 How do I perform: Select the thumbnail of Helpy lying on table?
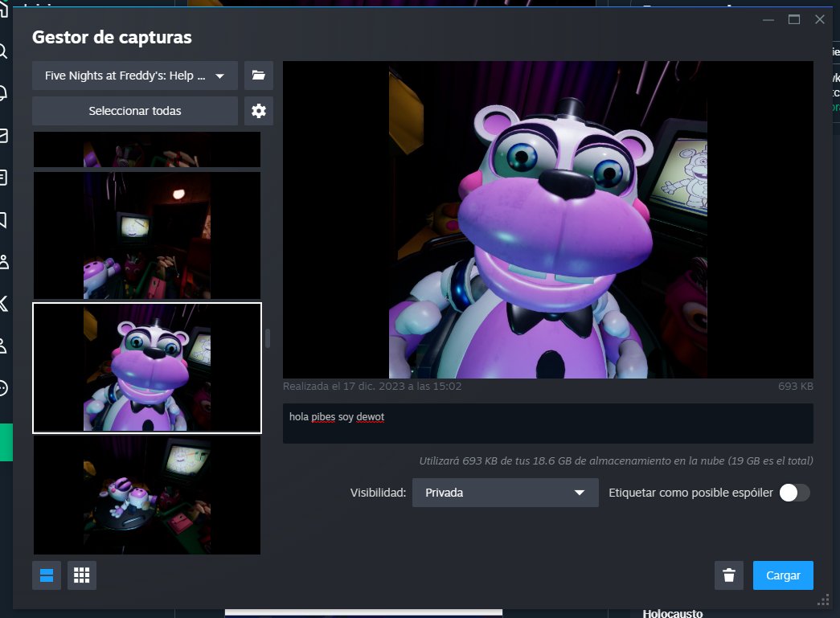coord(147,495)
